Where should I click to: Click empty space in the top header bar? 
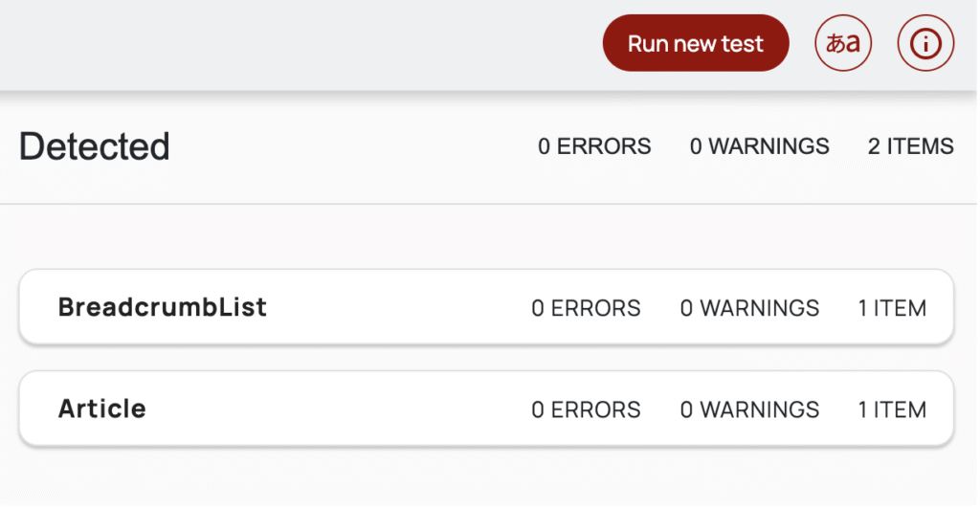tap(287, 44)
